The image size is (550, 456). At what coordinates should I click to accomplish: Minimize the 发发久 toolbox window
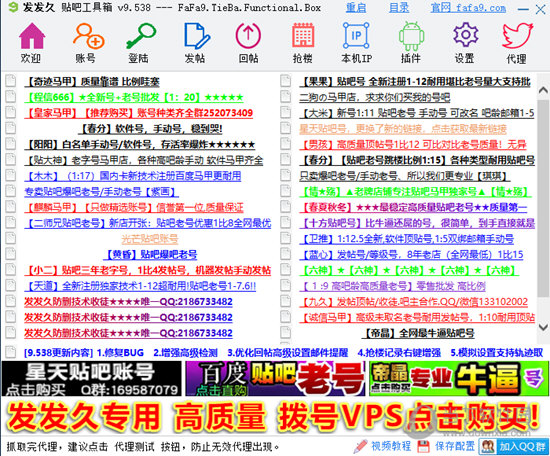(523, 9)
